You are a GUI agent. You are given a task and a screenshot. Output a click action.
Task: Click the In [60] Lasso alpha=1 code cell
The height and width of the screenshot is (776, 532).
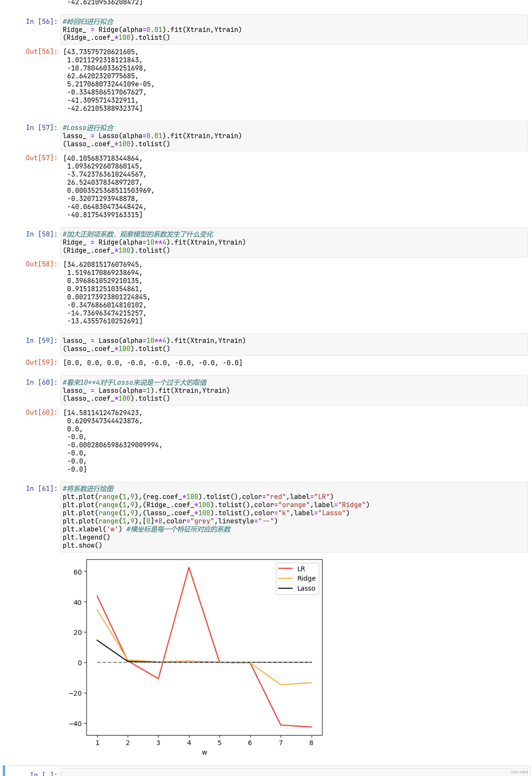click(294, 390)
